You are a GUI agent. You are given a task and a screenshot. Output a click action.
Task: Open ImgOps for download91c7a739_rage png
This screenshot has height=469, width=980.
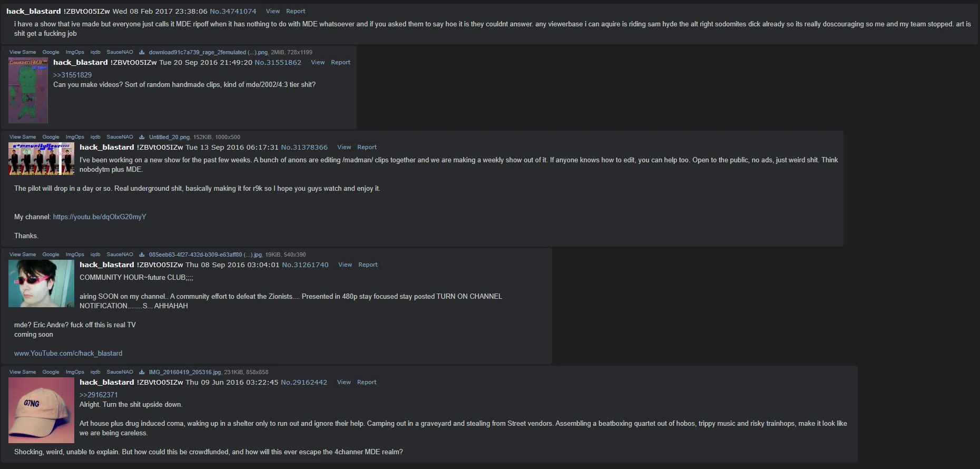75,52
